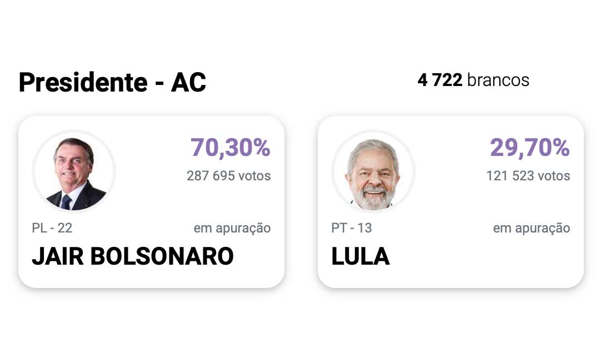Click Lula's circular profile photo

click(372, 171)
